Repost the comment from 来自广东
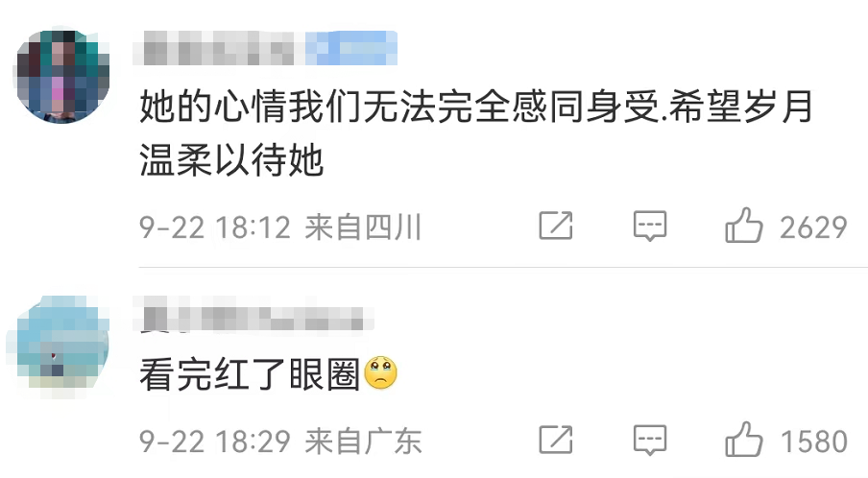 coord(556,440)
